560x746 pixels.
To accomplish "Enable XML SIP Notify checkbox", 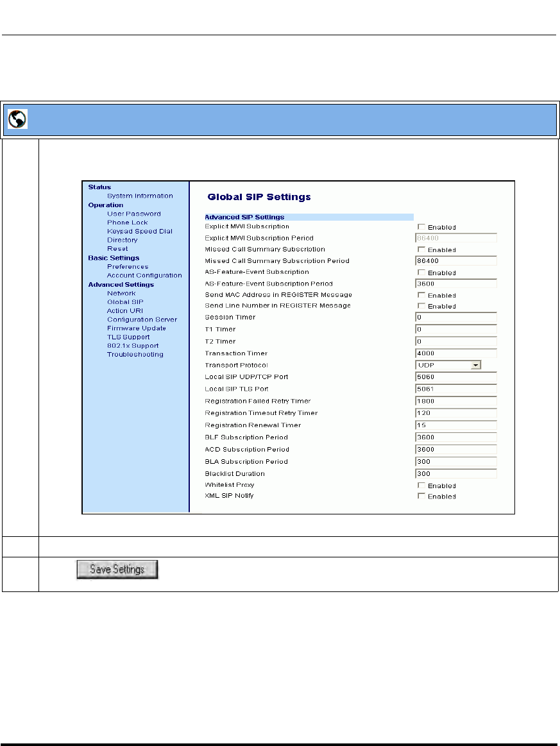I will tap(421, 496).
